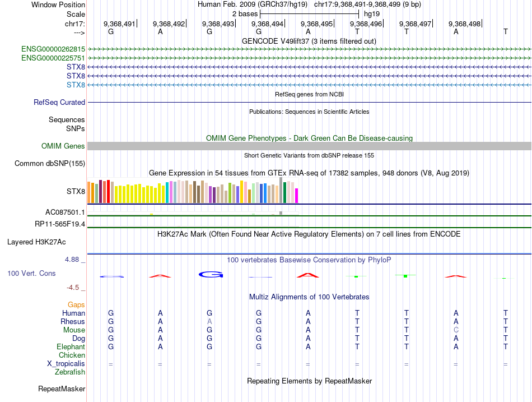
Task: Click the 100 Vert. Cons label
Action: pos(31,273)
